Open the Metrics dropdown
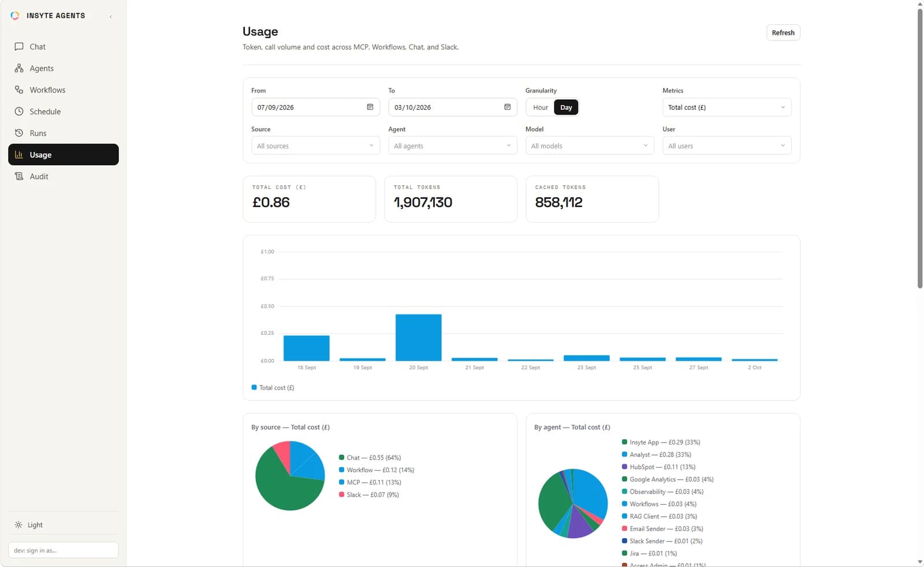This screenshot has width=924, height=567. (x=726, y=108)
